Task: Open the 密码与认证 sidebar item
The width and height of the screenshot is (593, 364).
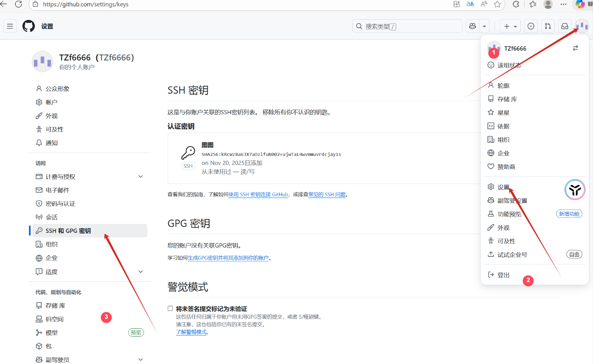Action: pyautogui.click(x=60, y=204)
